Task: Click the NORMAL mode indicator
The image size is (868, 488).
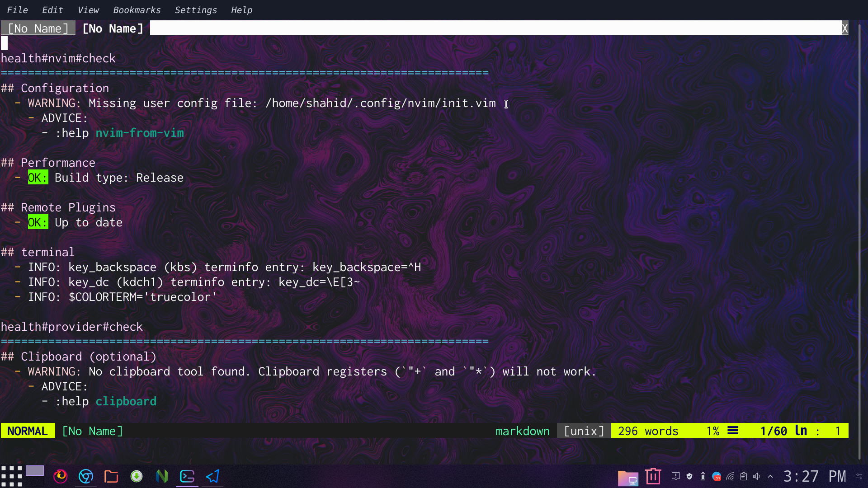Action: click(x=28, y=431)
